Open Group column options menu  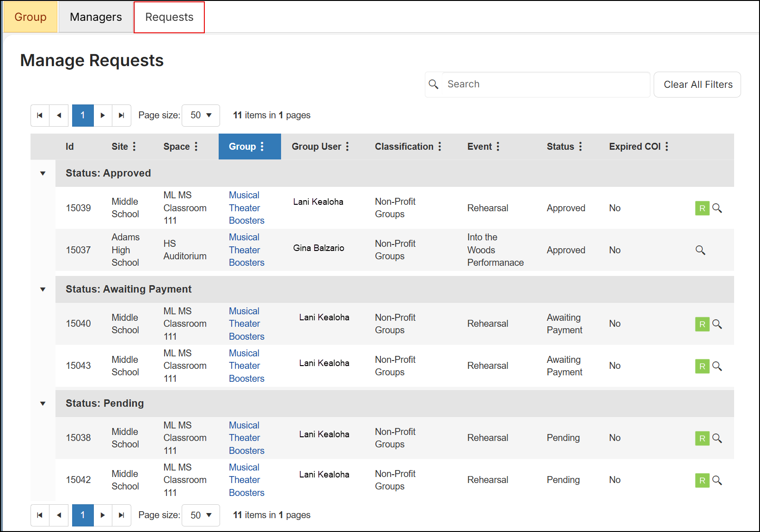click(x=262, y=147)
